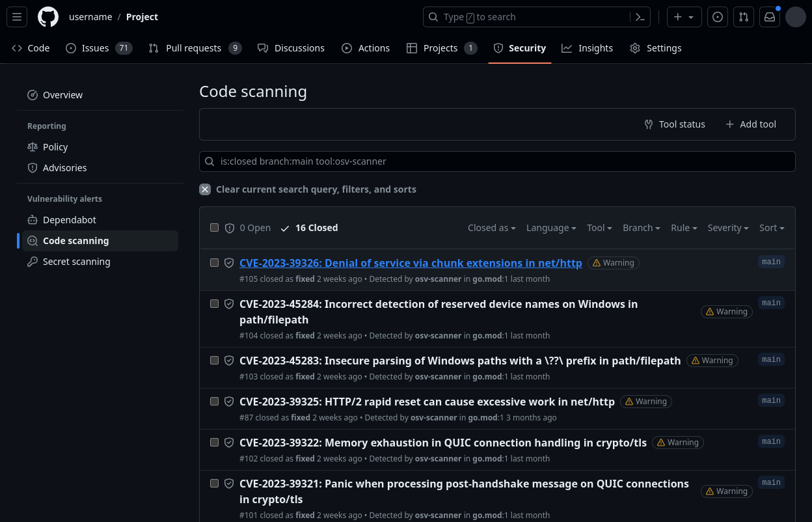Check the CVE-2023-39325 alert checkbox
The width and height of the screenshot is (812, 522).
point(214,401)
